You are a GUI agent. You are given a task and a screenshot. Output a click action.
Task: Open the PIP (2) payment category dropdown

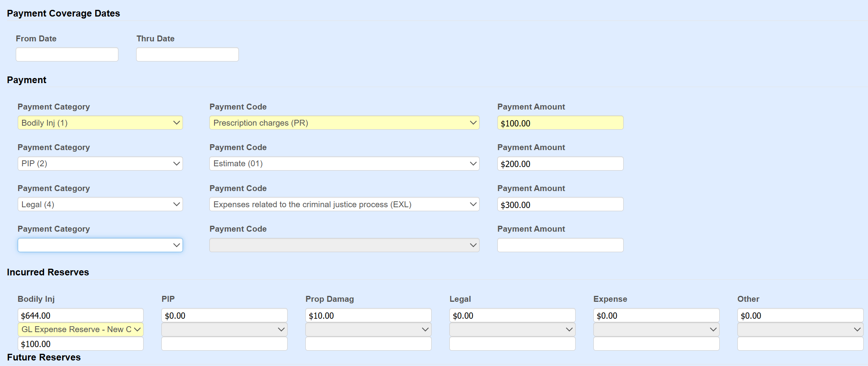click(x=100, y=163)
